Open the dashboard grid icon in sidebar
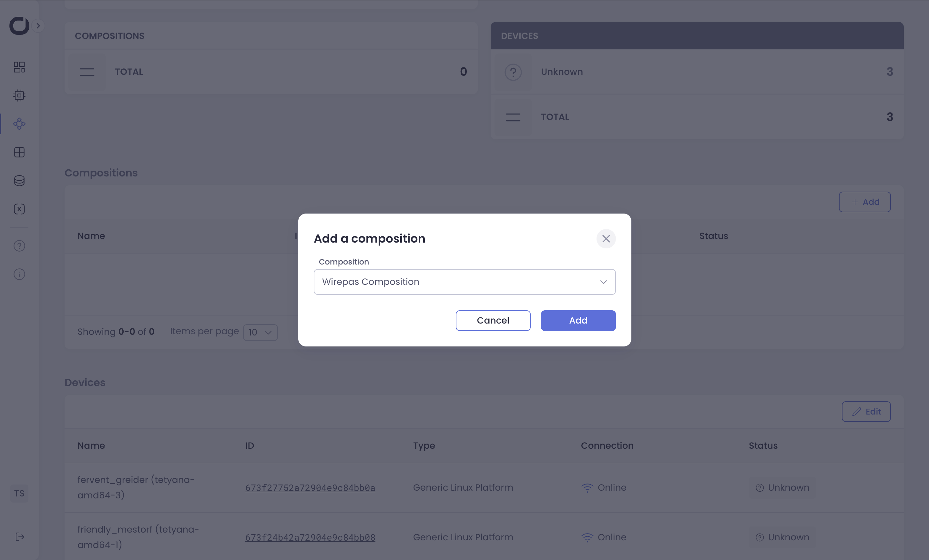This screenshot has width=929, height=560. (19, 67)
